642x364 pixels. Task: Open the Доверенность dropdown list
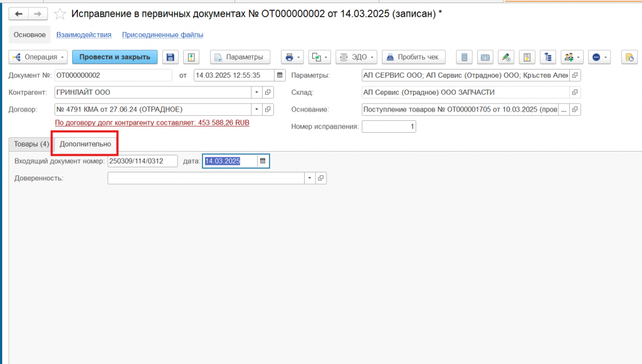coord(308,179)
